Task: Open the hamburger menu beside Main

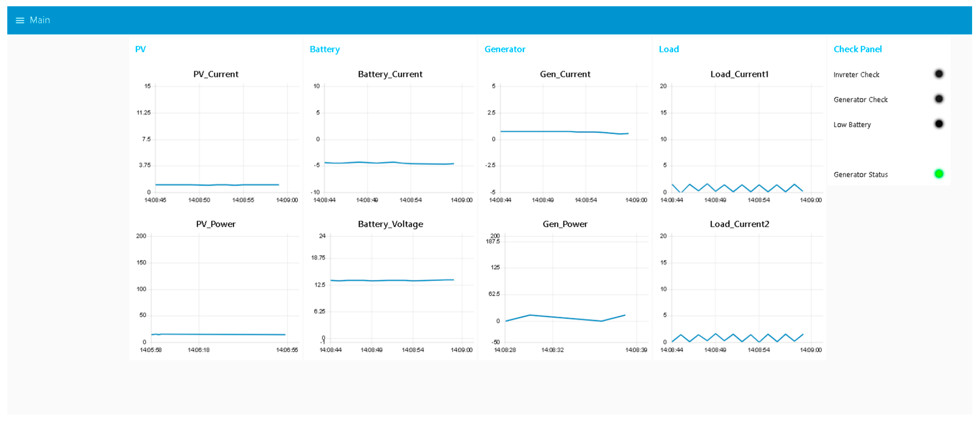Action: pyautogui.click(x=20, y=20)
